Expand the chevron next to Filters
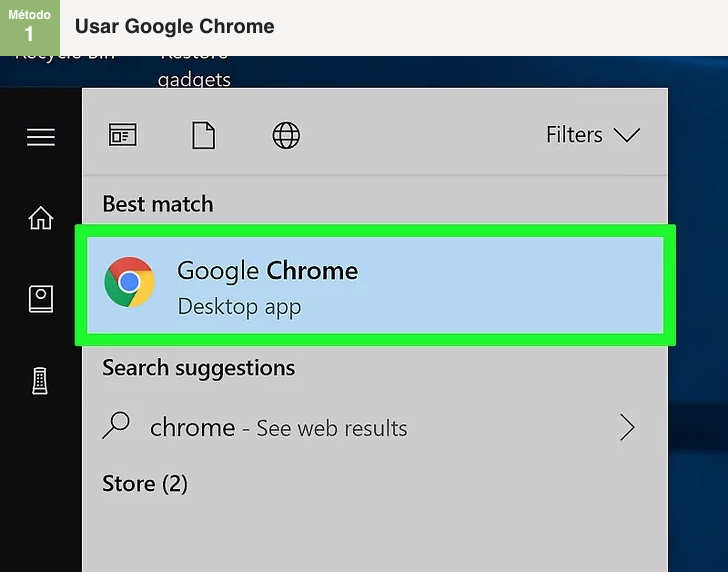Screen dimensions: 728x572 pyautogui.click(x=627, y=135)
